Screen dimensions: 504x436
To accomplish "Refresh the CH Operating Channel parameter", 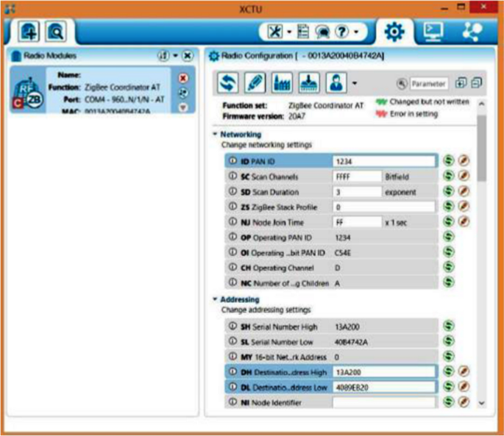I will coord(449,267).
